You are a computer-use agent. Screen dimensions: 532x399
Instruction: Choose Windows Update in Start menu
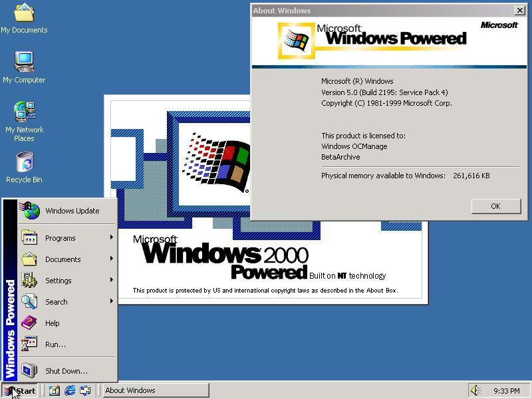pyautogui.click(x=67, y=211)
